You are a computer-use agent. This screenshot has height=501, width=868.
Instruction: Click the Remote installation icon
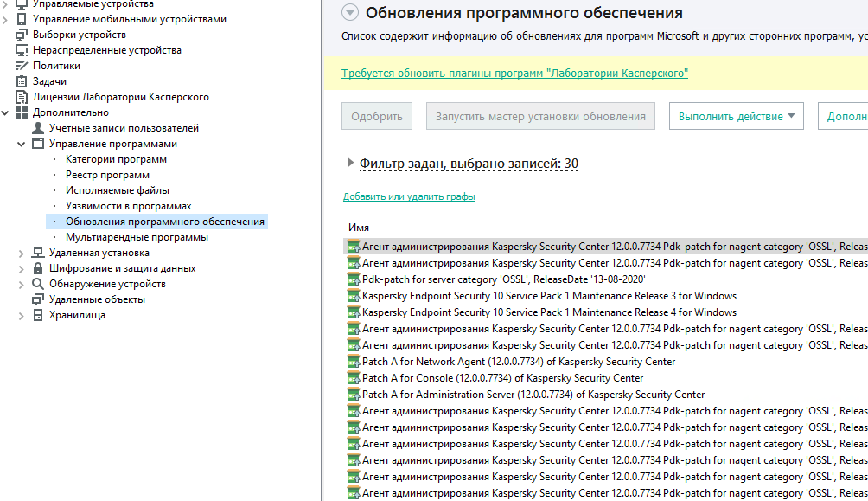click(x=38, y=253)
